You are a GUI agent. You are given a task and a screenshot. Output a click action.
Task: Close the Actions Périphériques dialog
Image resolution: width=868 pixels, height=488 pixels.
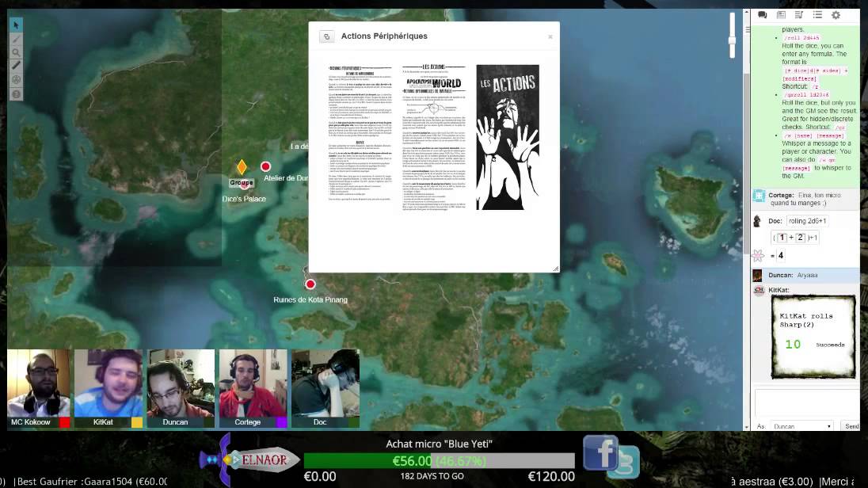(550, 36)
